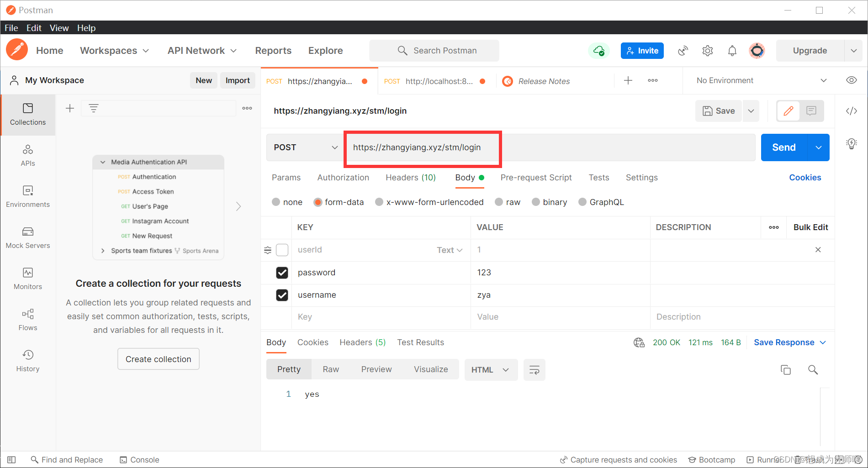Open tab options three-dots menu
Viewport: 868px width, 468px height.
(653, 81)
